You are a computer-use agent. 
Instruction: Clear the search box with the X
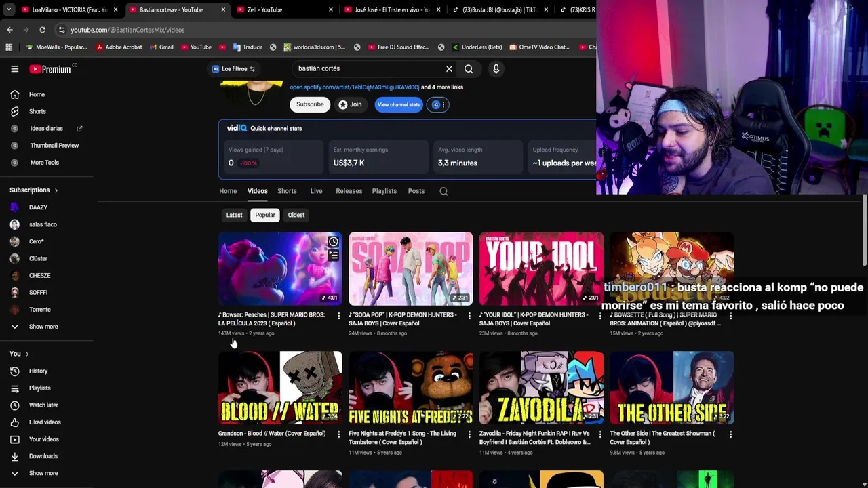tap(449, 68)
